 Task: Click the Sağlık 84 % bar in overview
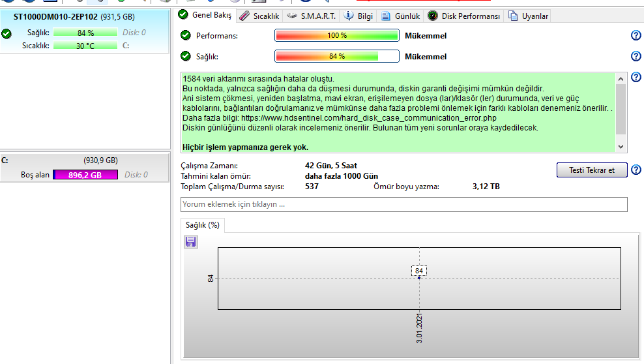pyautogui.click(x=337, y=56)
